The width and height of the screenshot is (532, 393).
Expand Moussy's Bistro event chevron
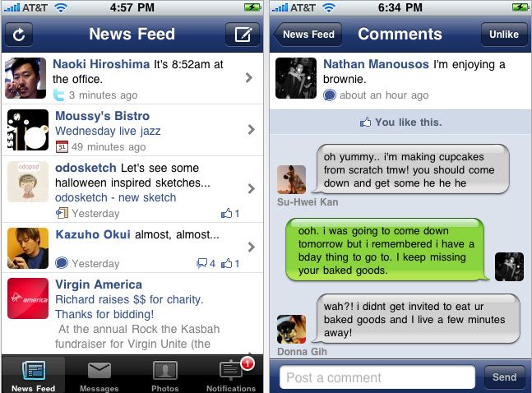coord(251,130)
